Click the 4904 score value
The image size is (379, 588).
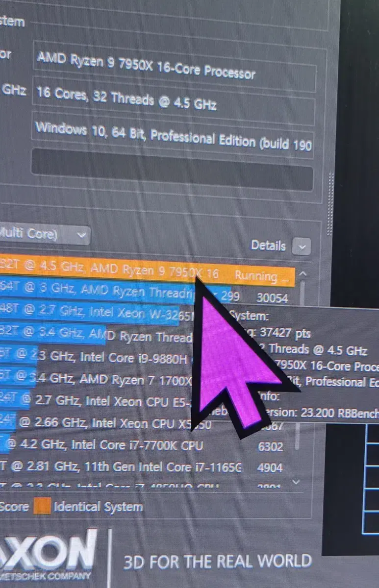[x=270, y=468]
